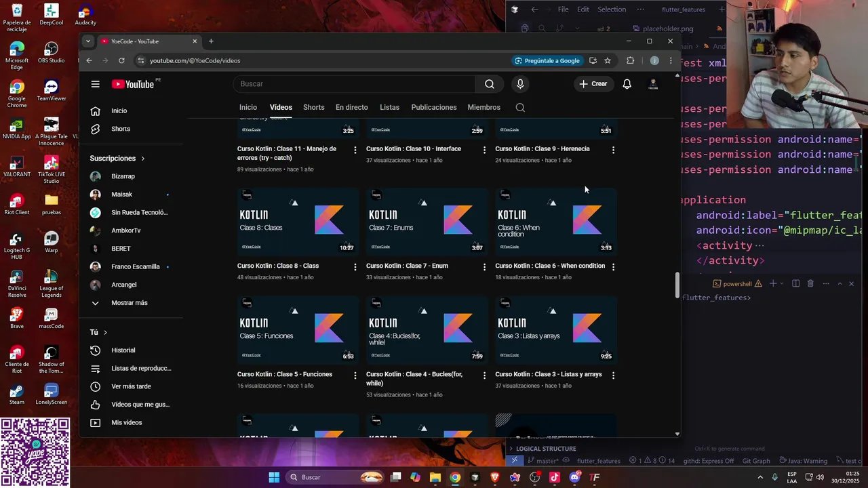This screenshot has width=868, height=488.
Task: Open Discord from the taskbar
Action: [575, 477]
